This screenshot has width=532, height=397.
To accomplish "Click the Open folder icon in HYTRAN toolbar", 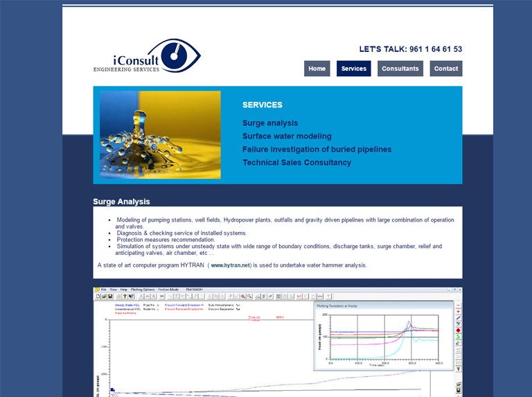I will [103, 296].
